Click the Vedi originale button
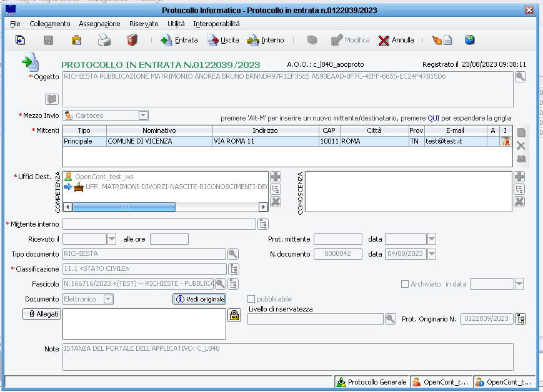This screenshot has width=543, height=392. (x=199, y=299)
